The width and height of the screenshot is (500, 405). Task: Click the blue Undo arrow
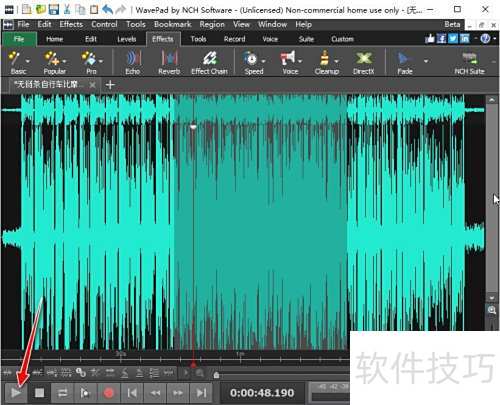pyautogui.click(x=107, y=9)
